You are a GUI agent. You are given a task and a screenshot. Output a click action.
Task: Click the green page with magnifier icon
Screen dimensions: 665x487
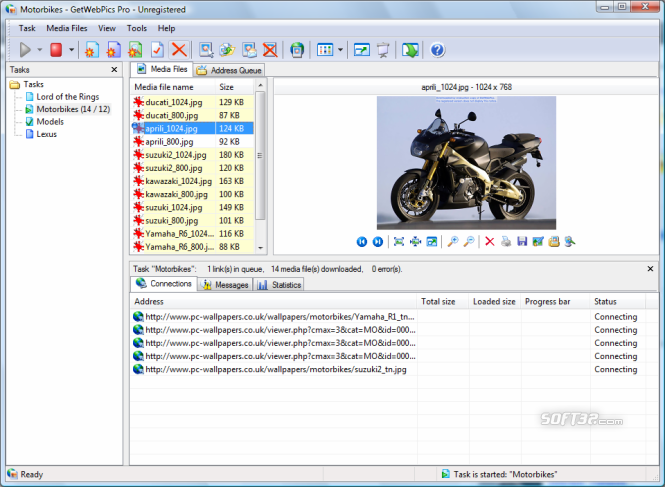point(135,50)
